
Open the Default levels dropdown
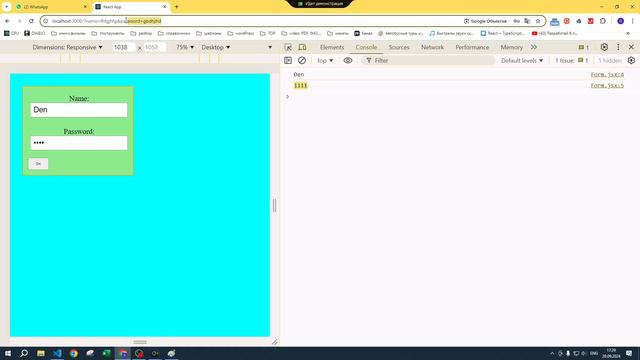pos(522,60)
